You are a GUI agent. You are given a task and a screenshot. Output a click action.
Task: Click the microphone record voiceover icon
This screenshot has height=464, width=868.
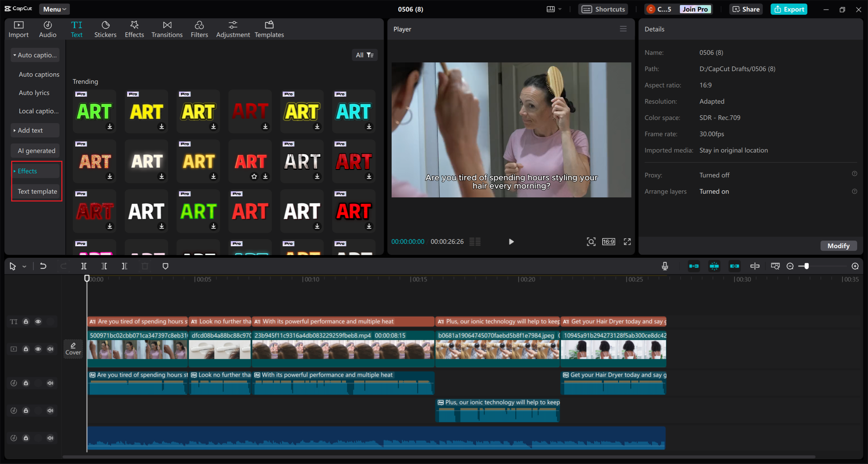(665, 266)
